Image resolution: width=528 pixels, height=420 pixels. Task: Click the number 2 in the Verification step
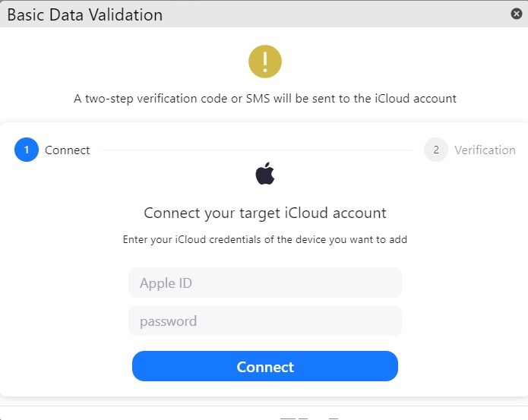point(436,150)
